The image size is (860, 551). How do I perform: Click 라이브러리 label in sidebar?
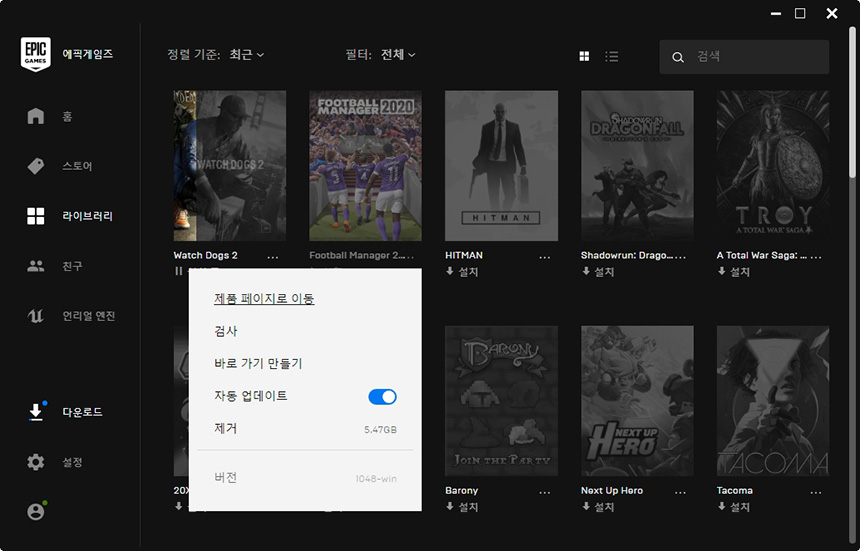tap(87, 216)
